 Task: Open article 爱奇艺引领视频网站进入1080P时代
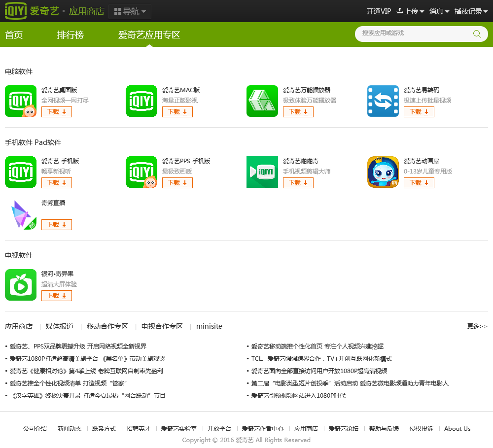click(x=298, y=395)
